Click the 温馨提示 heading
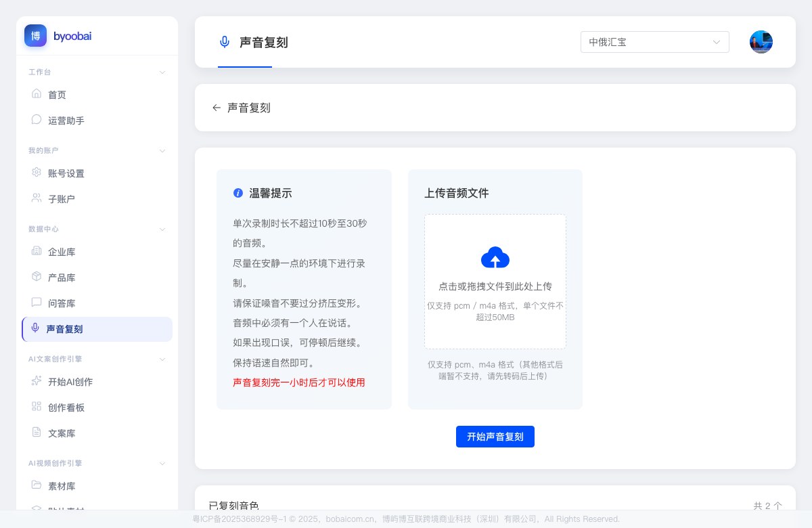The width and height of the screenshot is (812, 528). click(x=271, y=193)
